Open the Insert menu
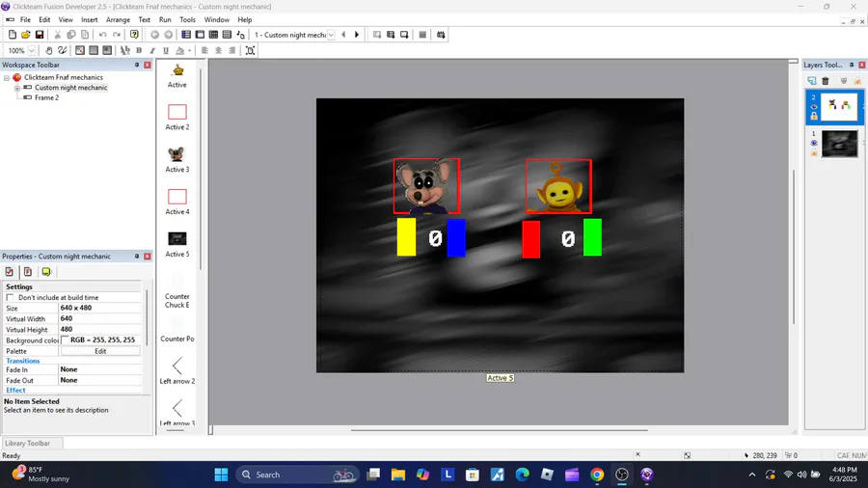868x488 pixels. (x=89, y=20)
